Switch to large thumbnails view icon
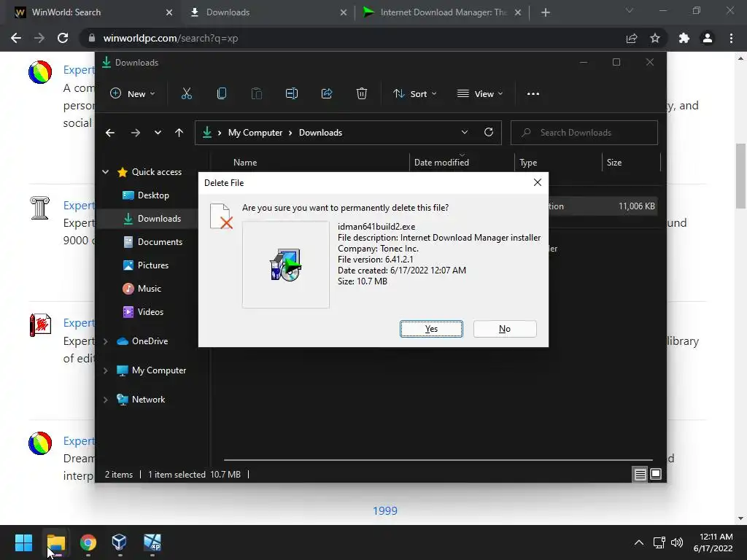747x560 pixels. pos(656,474)
